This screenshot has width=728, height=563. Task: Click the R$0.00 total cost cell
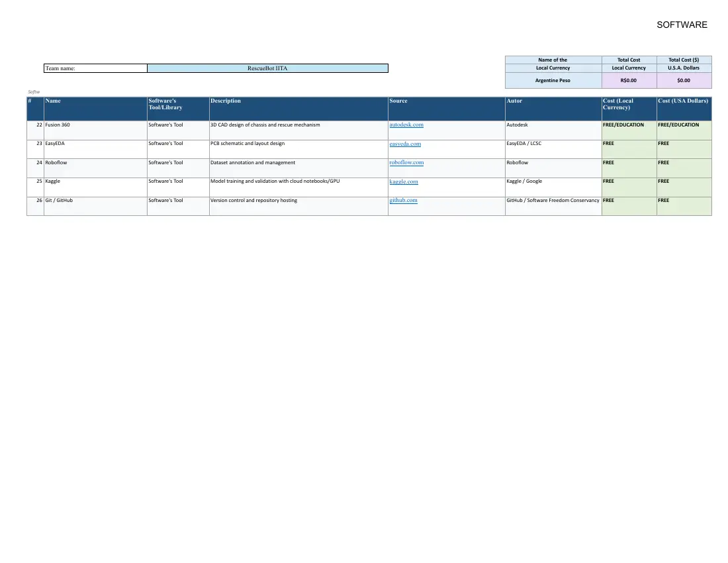tap(629, 80)
